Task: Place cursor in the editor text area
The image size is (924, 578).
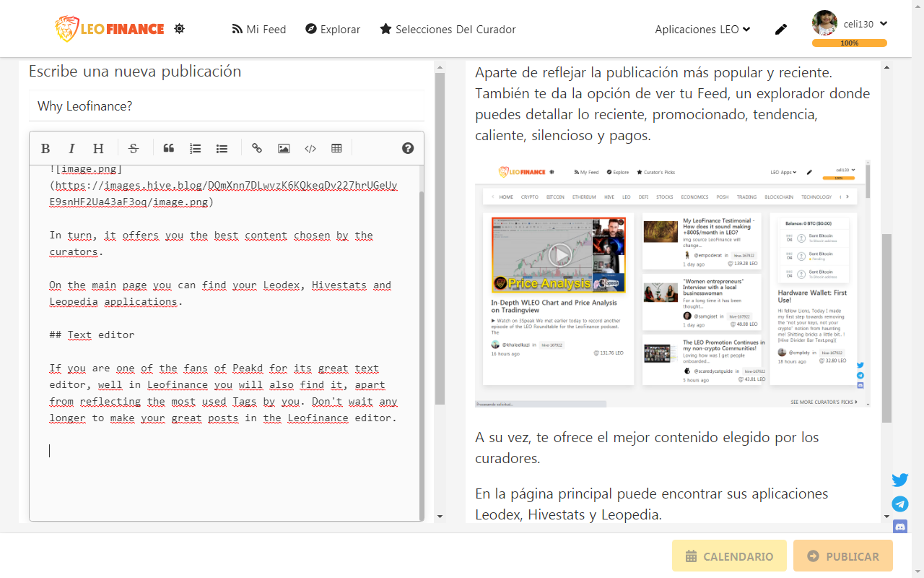Action: (224, 342)
